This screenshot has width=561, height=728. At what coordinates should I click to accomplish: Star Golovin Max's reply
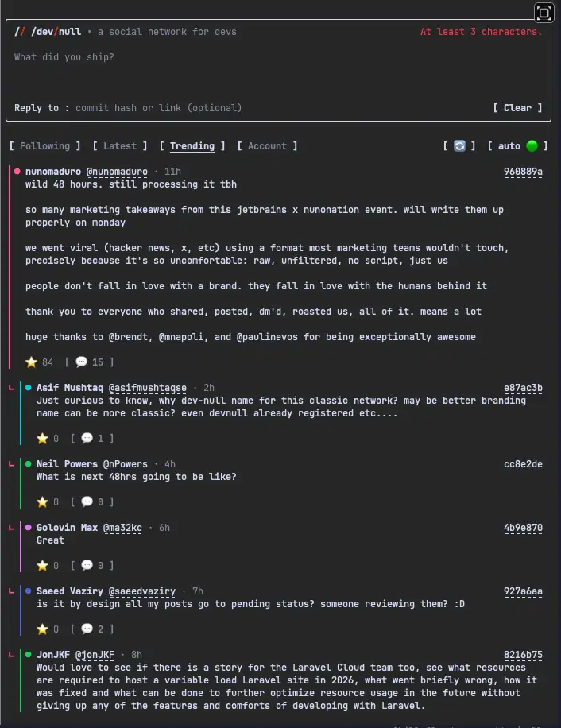point(42,566)
